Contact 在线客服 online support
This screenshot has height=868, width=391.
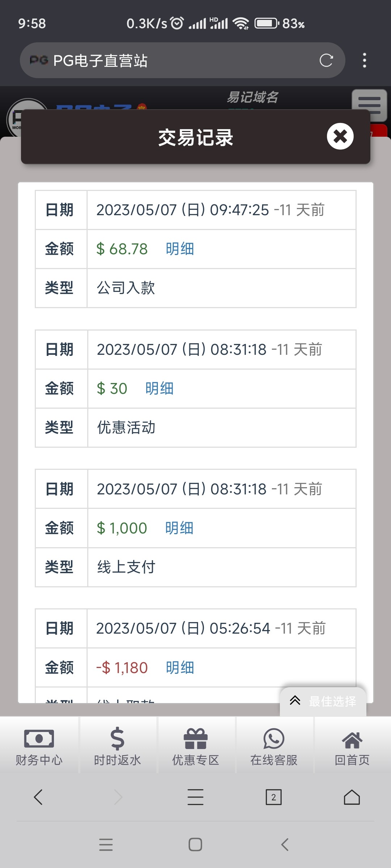274,746
